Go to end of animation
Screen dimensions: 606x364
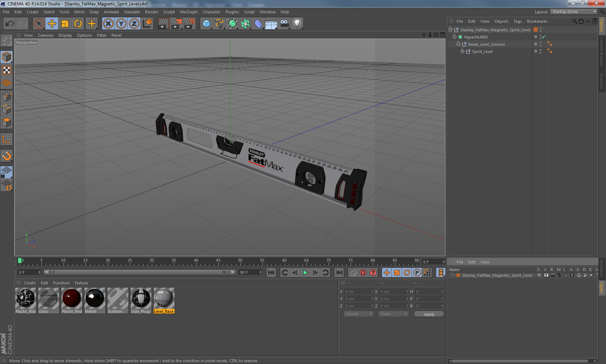(x=339, y=272)
